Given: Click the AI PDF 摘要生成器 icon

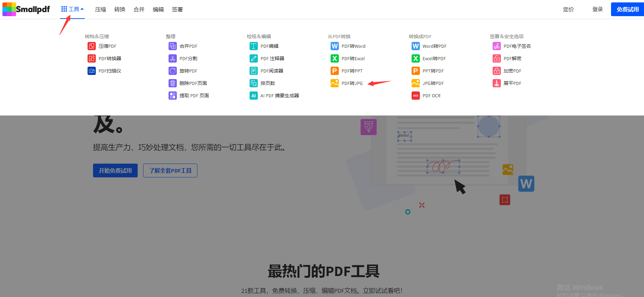Looking at the screenshot, I should tap(254, 96).
